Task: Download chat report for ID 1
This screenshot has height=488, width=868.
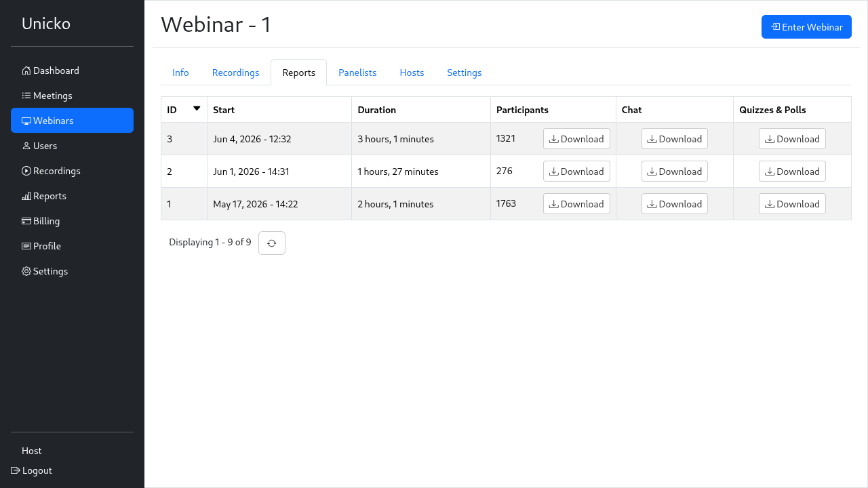Action: coord(675,204)
